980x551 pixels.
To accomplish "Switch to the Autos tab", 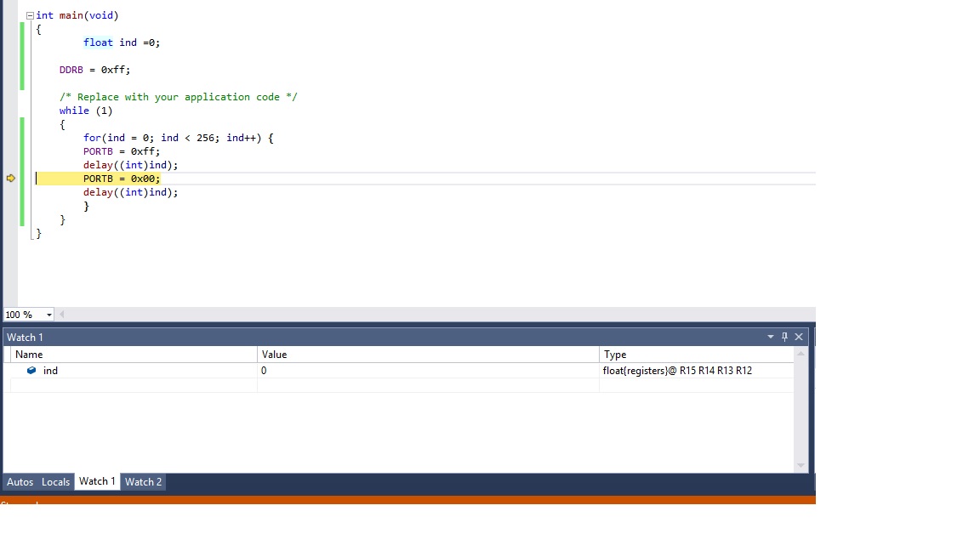I will [20, 481].
